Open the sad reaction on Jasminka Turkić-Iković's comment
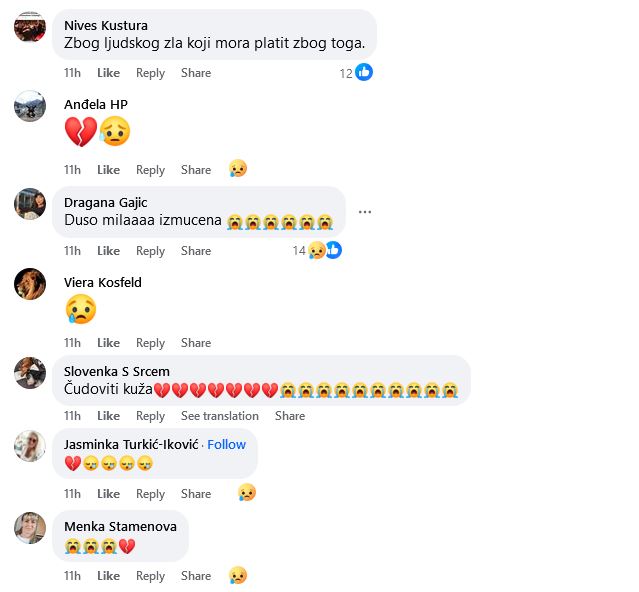 pos(247,492)
